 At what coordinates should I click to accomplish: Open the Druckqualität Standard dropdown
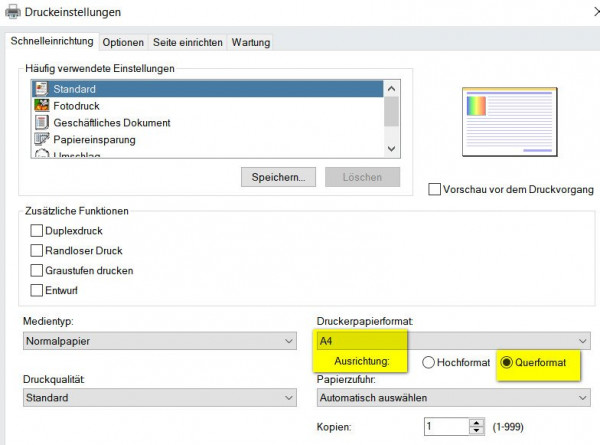tap(160, 398)
